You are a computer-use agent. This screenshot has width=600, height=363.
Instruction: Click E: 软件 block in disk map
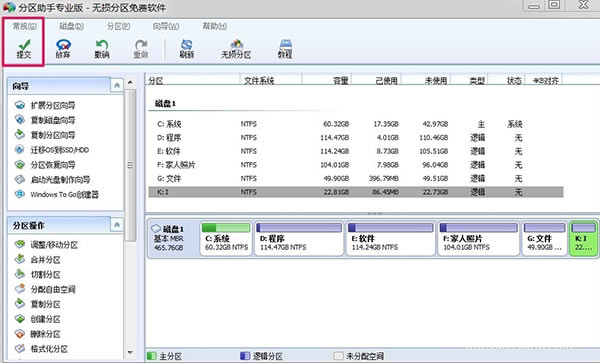pyautogui.click(x=391, y=238)
